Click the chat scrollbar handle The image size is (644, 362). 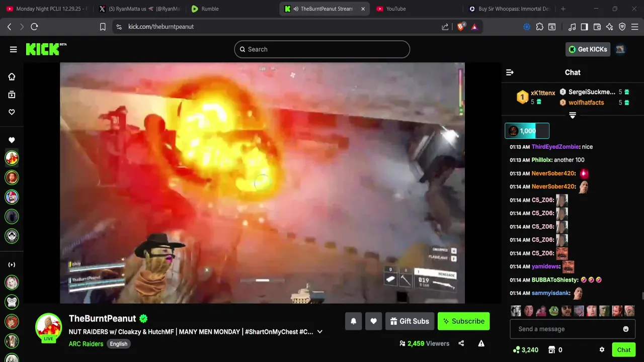642,296
